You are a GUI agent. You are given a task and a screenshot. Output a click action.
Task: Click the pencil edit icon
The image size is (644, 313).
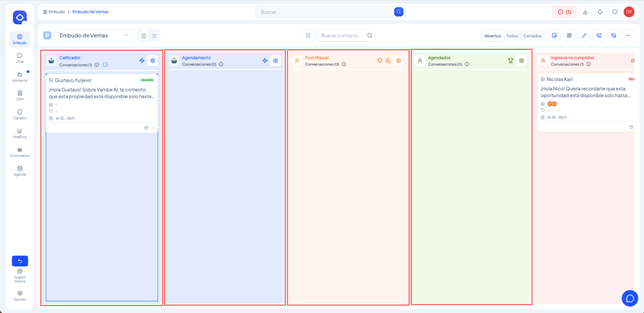coord(584,36)
